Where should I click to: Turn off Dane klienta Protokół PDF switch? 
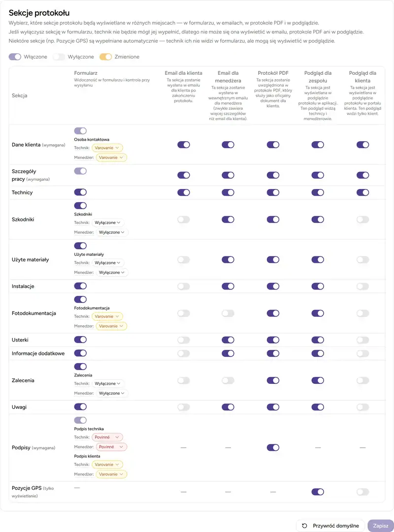(273, 145)
